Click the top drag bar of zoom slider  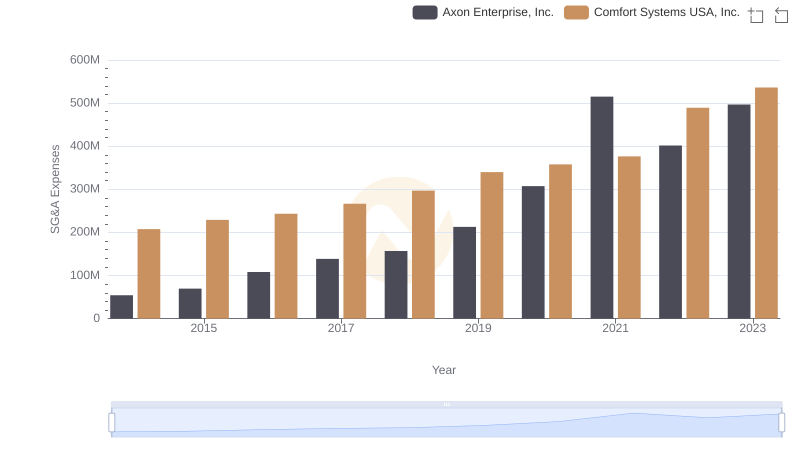(446, 404)
